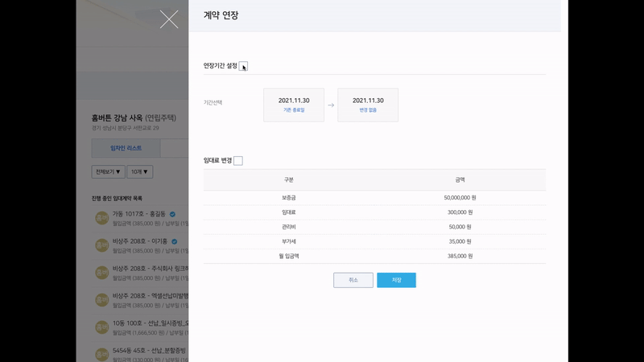This screenshot has width=644, height=362.
Task: Click the 50,000 원 management fee amount
Action: 460,227
